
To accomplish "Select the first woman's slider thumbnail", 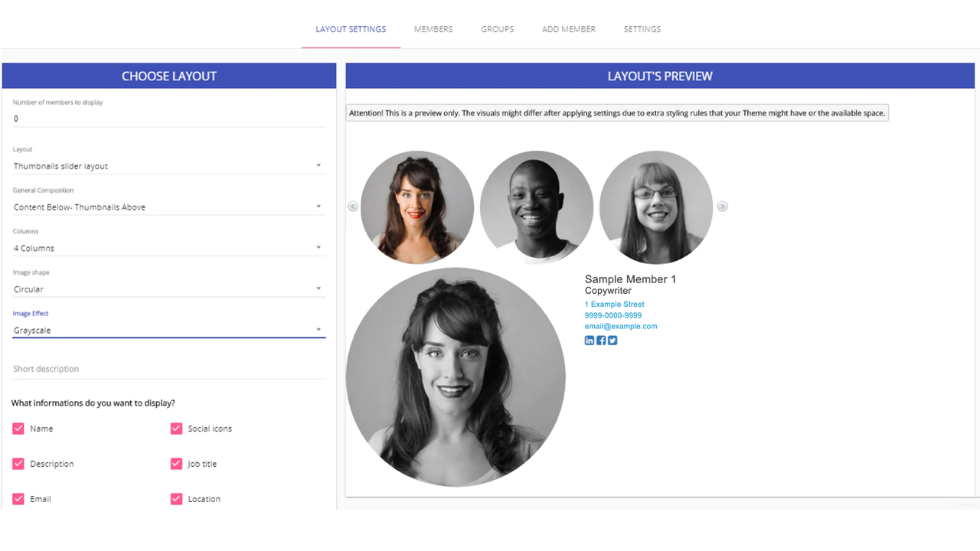I will [x=417, y=207].
